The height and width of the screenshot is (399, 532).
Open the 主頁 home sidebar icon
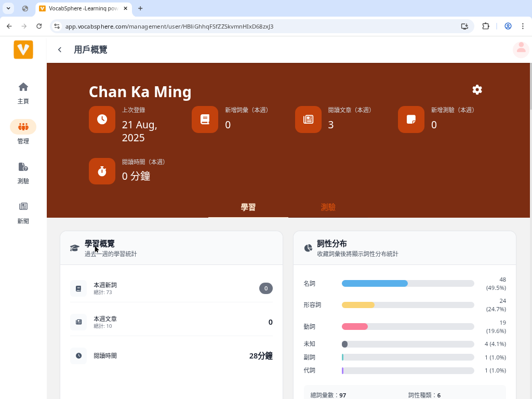click(23, 87)
